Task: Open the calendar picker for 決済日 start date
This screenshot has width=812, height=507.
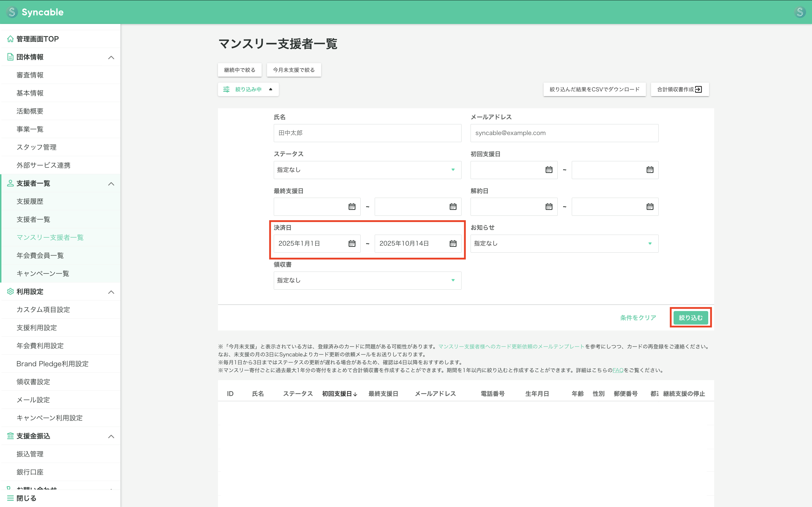Action: click(352, 243)
